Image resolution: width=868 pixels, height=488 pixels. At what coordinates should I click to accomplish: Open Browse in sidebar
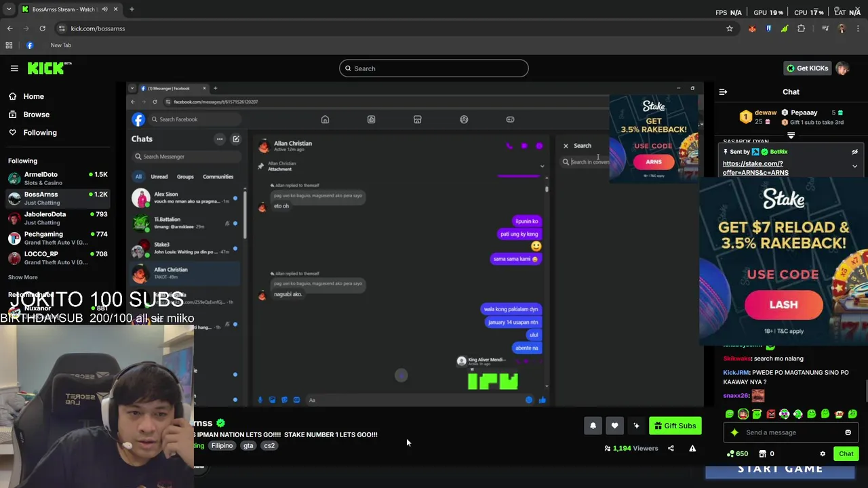(x=36, y=115)
